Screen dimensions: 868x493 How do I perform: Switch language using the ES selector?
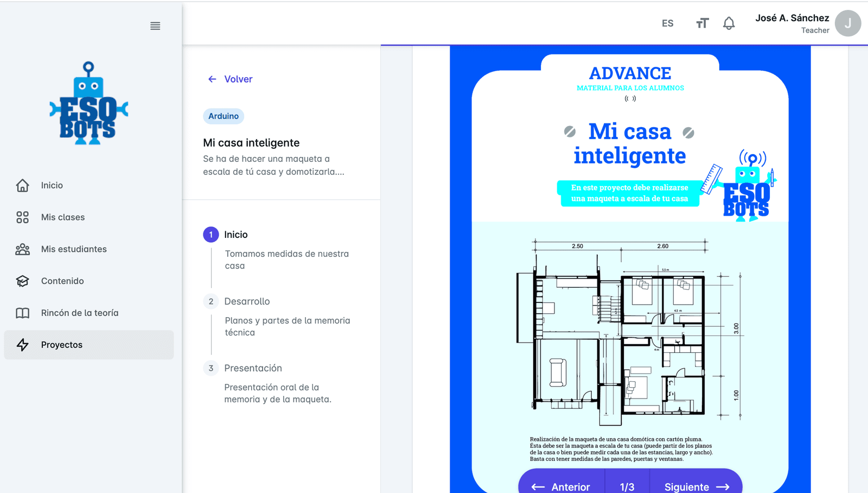(x=668, y=23)
